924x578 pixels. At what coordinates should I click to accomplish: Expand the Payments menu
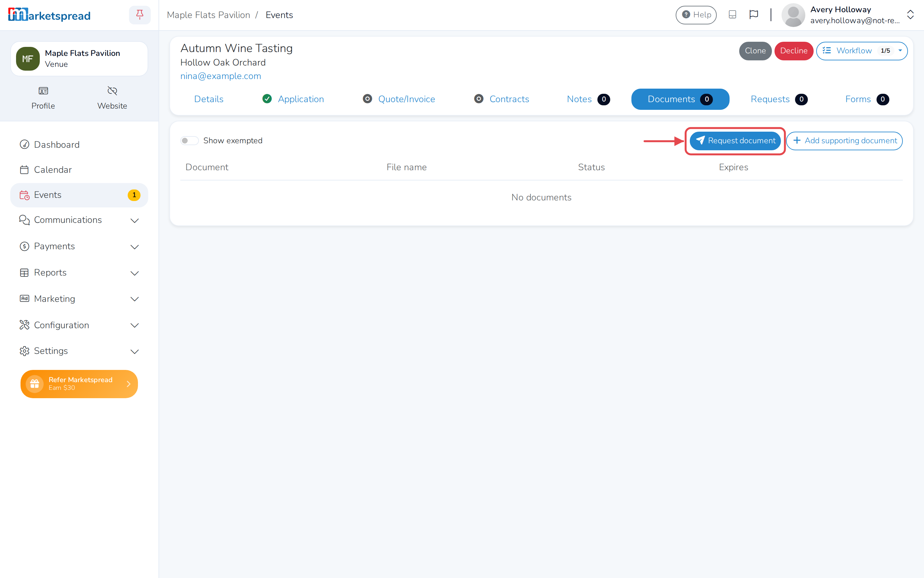pyautogui.click(x=79, y=246)
